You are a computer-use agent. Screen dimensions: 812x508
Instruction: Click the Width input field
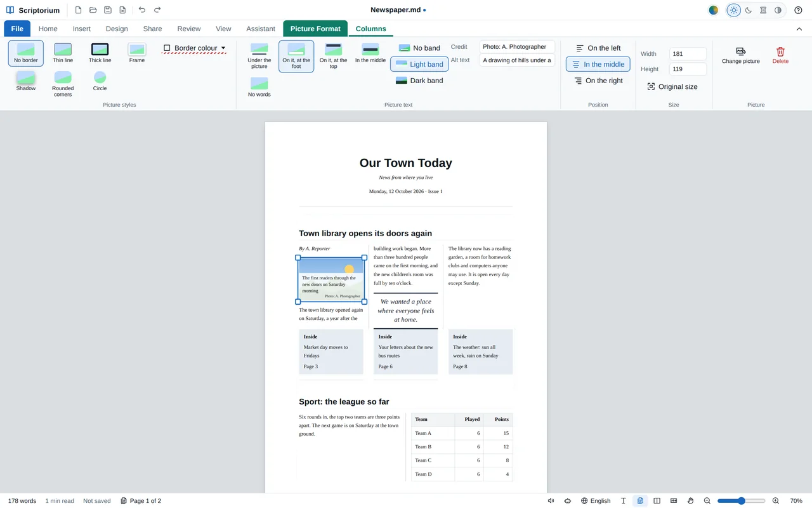tap(688, 54)
